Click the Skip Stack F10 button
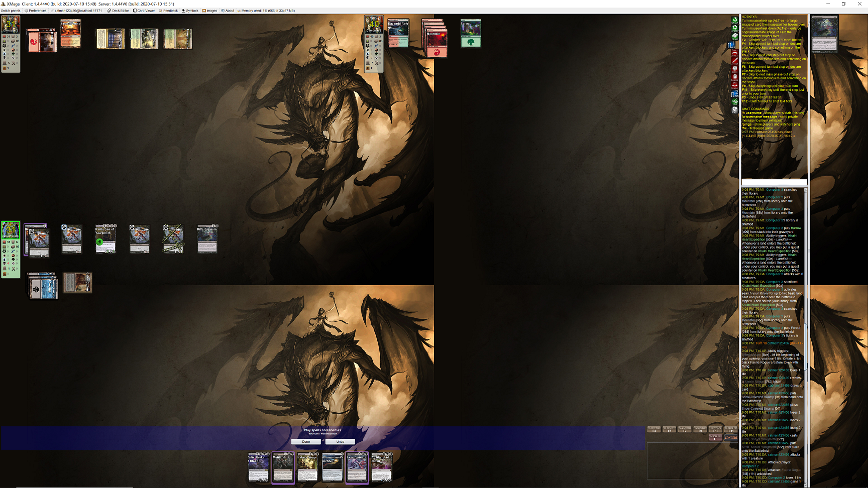Screen dimensions: 868x488 click(715, 429)
